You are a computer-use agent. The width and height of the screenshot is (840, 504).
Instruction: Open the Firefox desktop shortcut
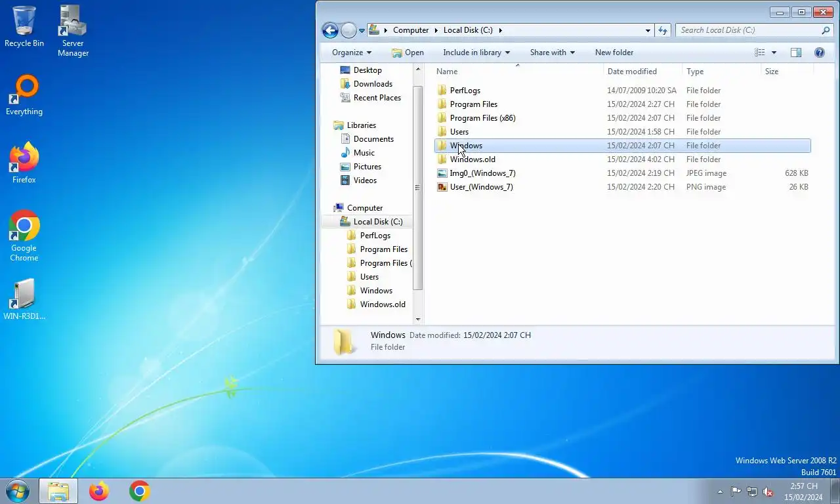24,163
